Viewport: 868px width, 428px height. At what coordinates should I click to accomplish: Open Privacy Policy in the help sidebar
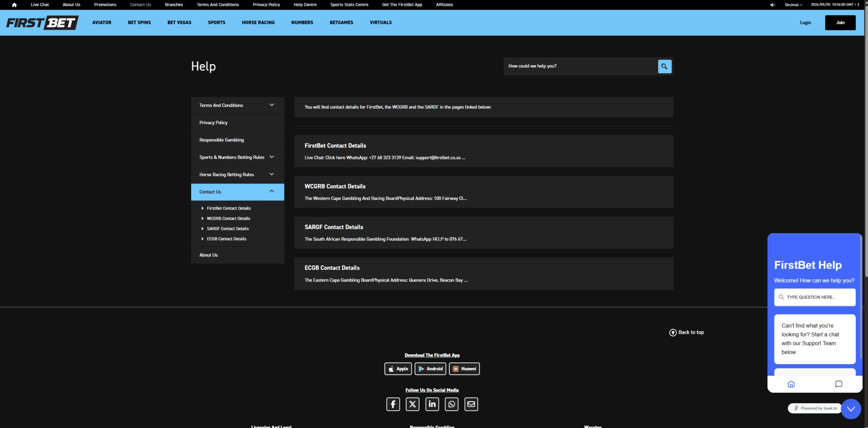(x=238, y=123)
